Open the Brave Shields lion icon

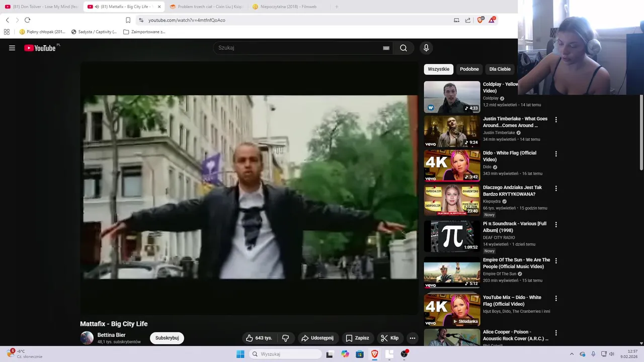coord(480,20)
